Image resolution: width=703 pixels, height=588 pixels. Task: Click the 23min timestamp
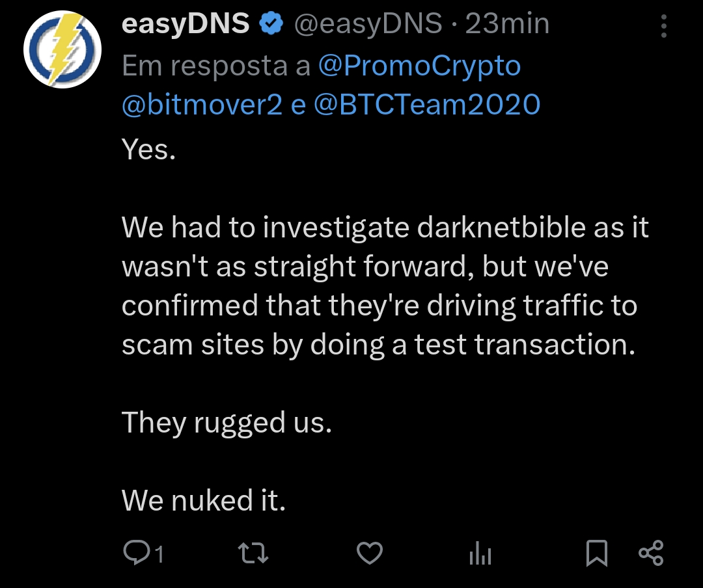pos(507,24)
